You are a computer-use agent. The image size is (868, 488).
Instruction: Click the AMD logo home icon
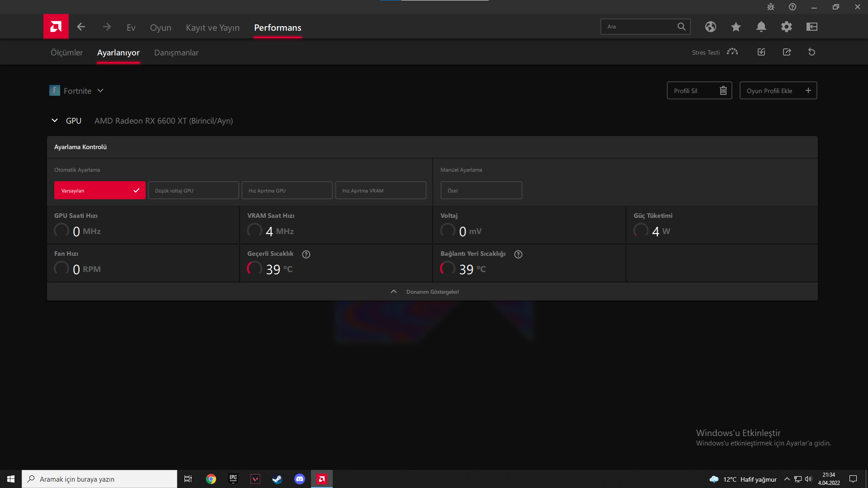[x=56, y=27]
